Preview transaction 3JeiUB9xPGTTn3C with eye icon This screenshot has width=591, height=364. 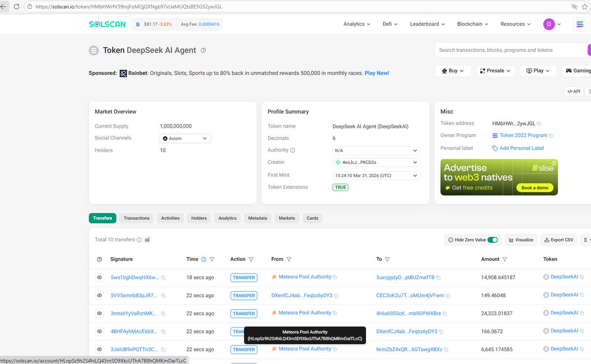coord(99,350)
